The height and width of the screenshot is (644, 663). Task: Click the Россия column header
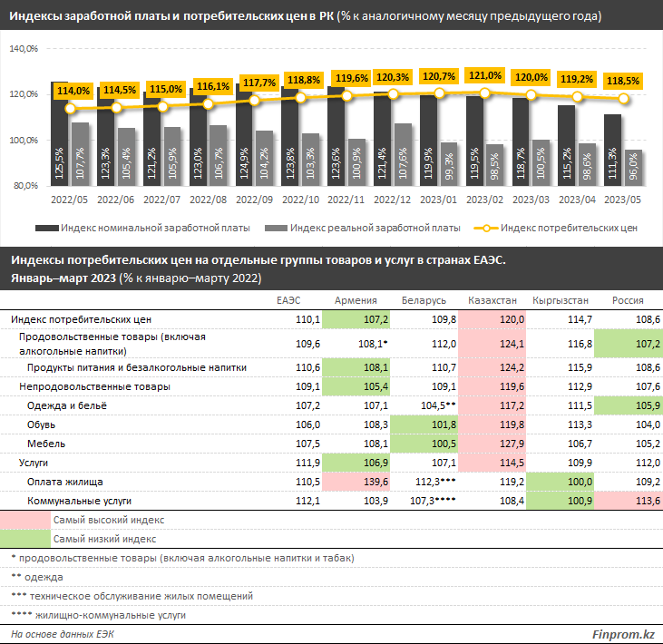tap(628, 300)
